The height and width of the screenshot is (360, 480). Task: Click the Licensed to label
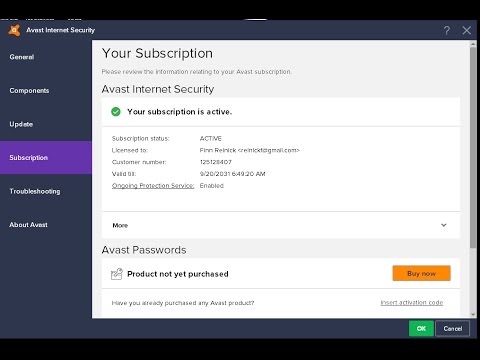(x=130, y=150)
